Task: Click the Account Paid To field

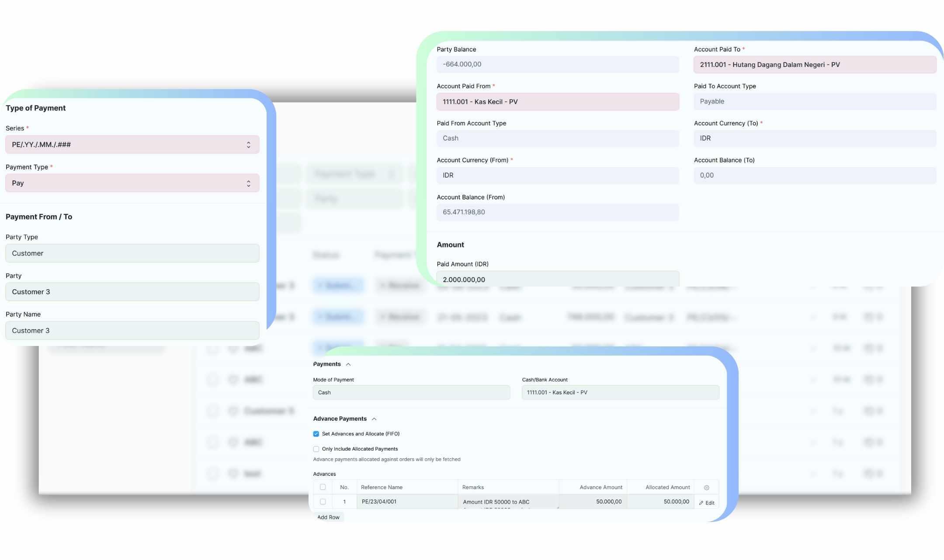Action: (814, 65)
